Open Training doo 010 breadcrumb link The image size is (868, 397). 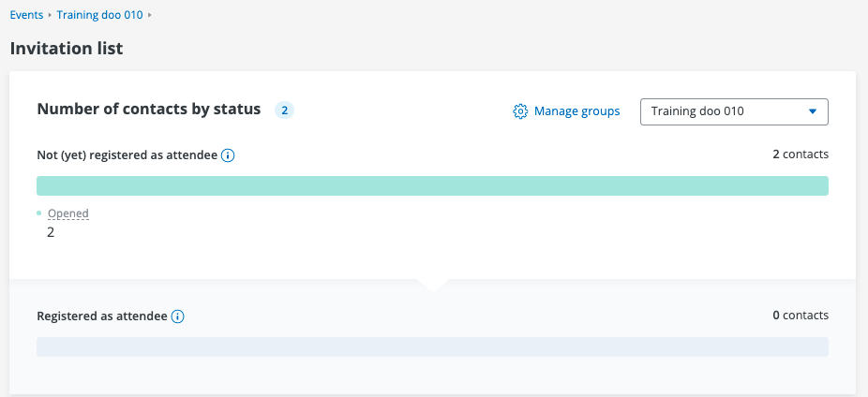pyautogui.click(x=99, y=15)
